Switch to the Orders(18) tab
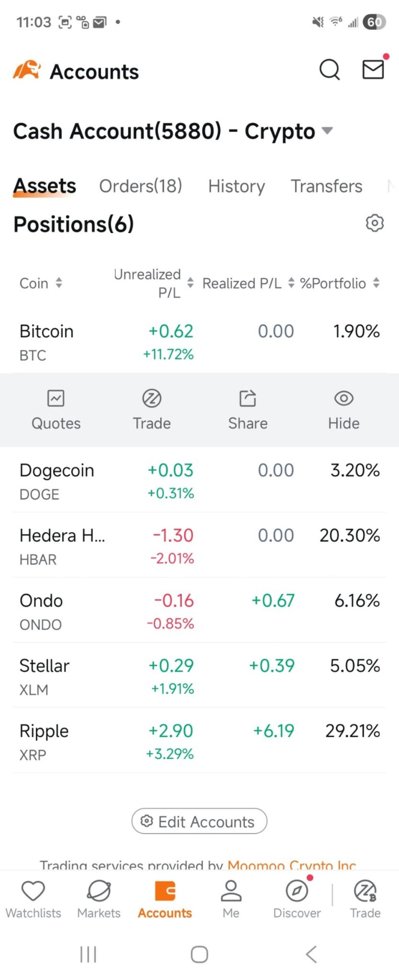 141,186
